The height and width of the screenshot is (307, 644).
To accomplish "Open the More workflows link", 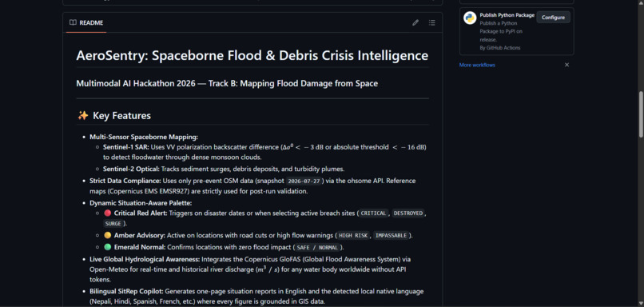I will (477, 65).
